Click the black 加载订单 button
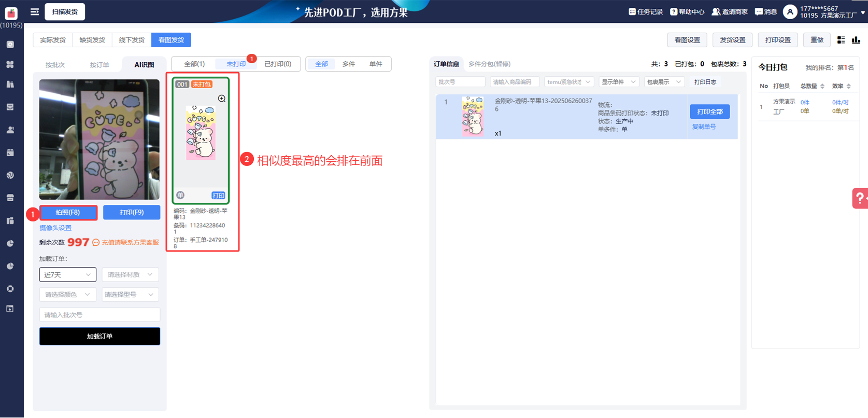The image size is (868, 418). tap(99, 336)
